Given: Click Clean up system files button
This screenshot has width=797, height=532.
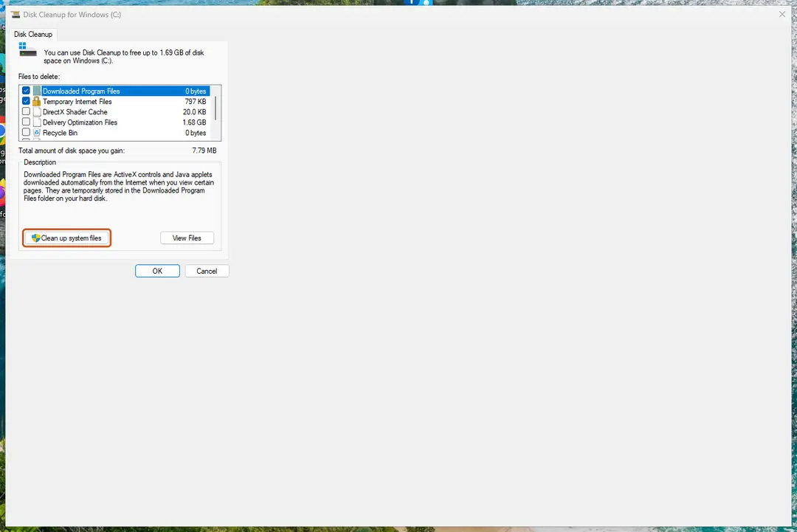Looking at the screenshot, I should coord(67,238).
